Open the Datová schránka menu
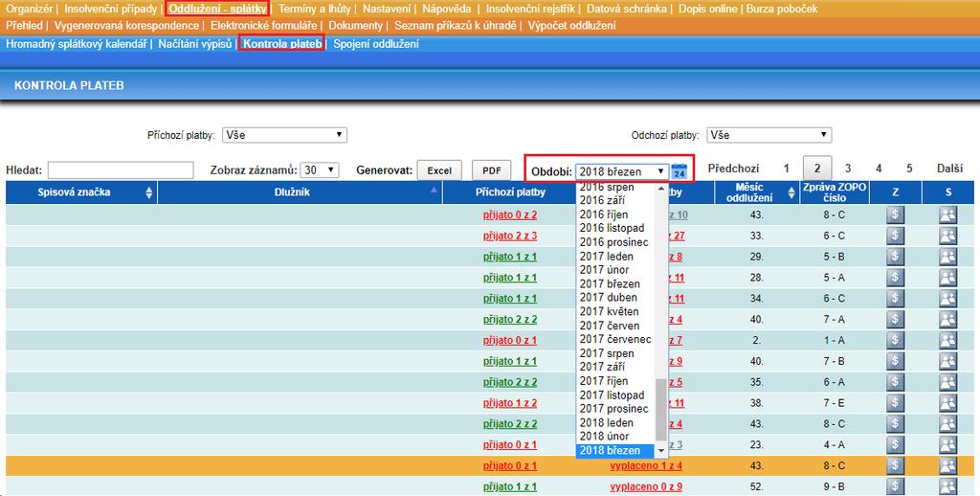 626,9
